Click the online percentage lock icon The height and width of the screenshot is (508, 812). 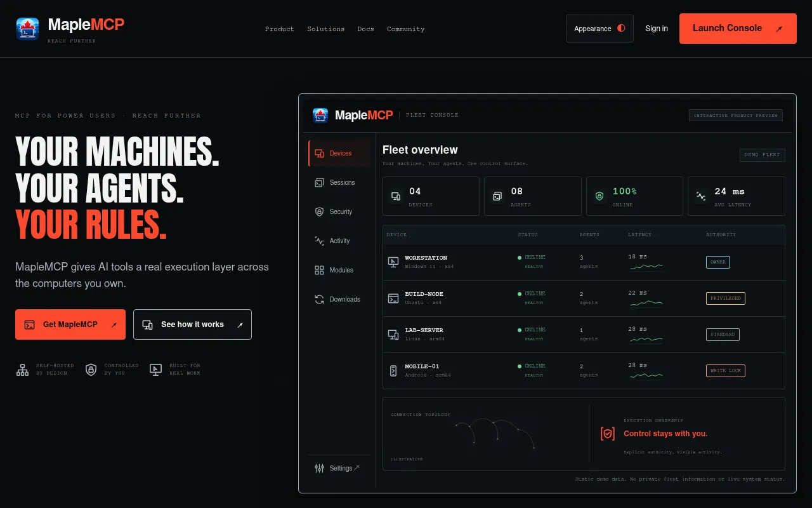599,197
